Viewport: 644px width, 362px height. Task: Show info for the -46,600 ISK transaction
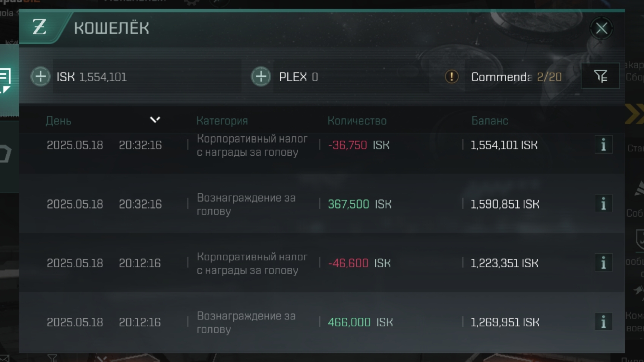603,263
